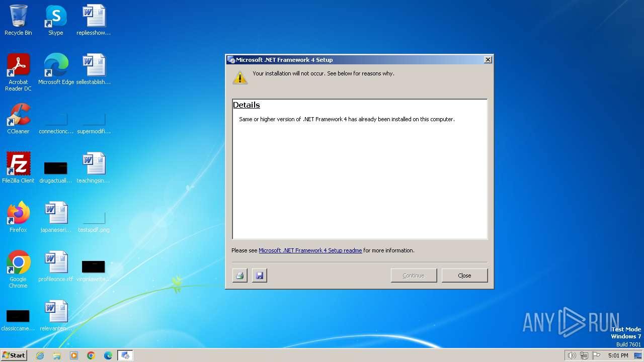Viewport: 644px width, 362px height.
Task: Select the CCleaner desktop shortcut
Action: click(x=18, y=119)
